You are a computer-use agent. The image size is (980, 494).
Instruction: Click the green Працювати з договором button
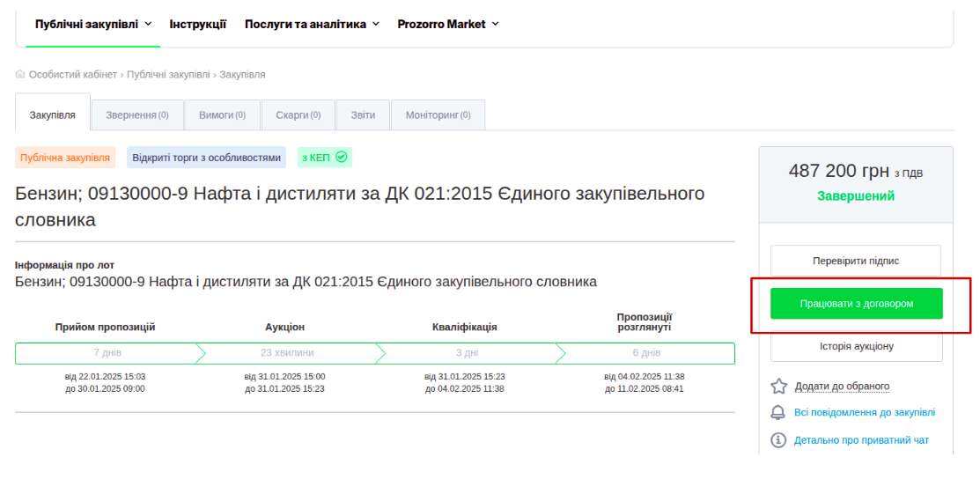[856, 304]
